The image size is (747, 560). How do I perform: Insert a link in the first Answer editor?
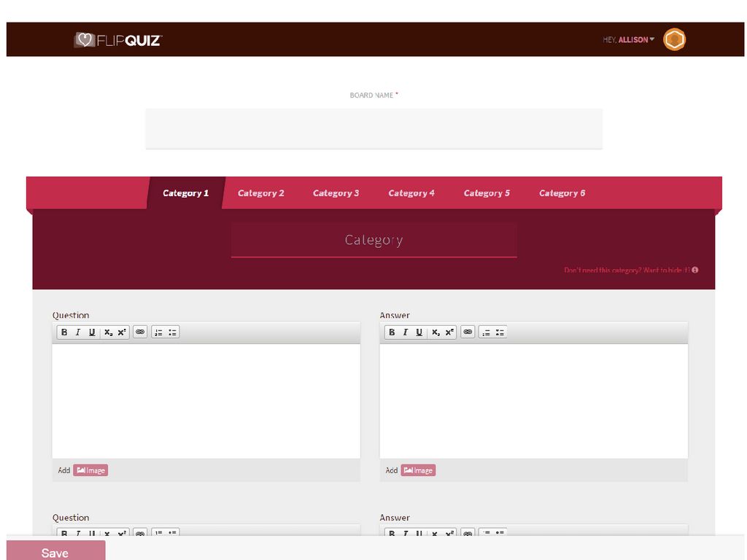(468, 332)
